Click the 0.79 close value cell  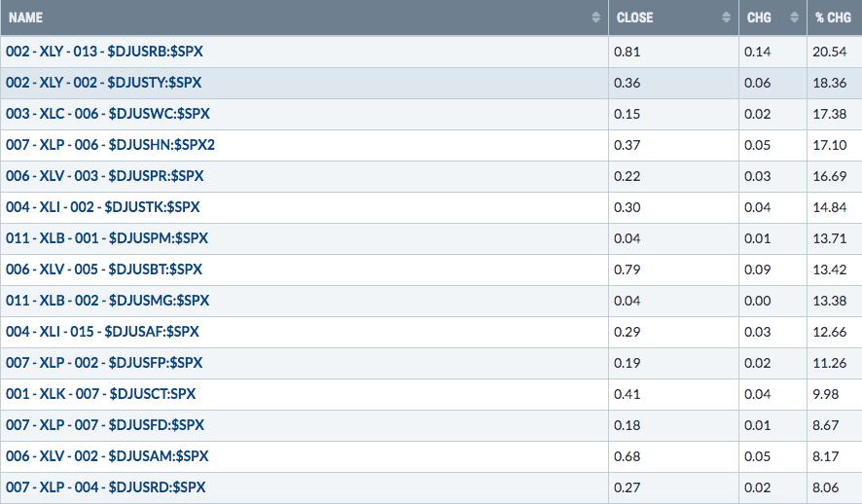(629, 270)
